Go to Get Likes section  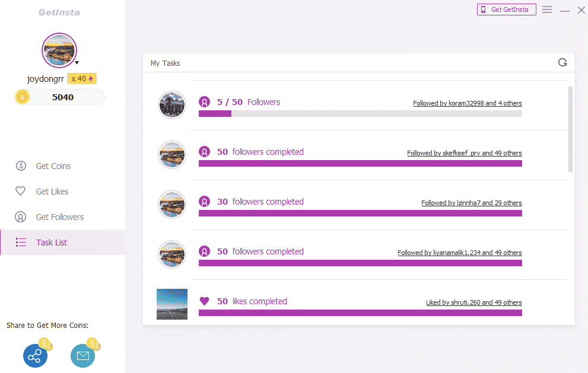[x=52, y=192]
